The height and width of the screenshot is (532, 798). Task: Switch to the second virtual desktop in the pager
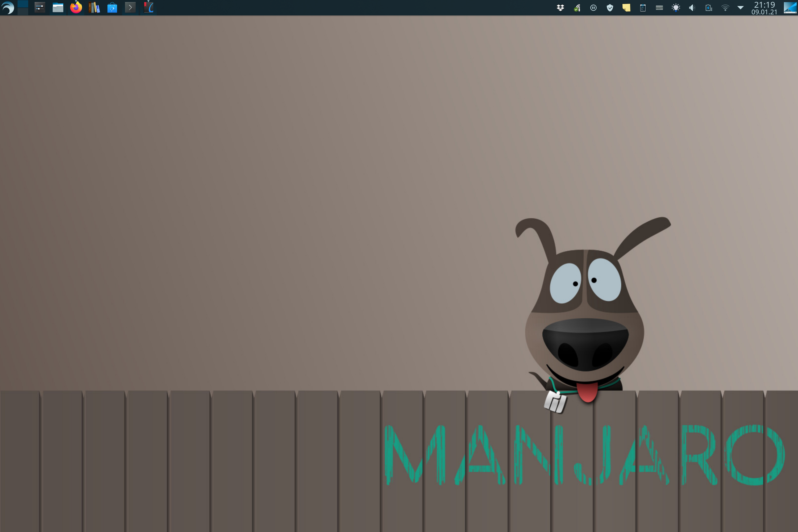[23, 11]
